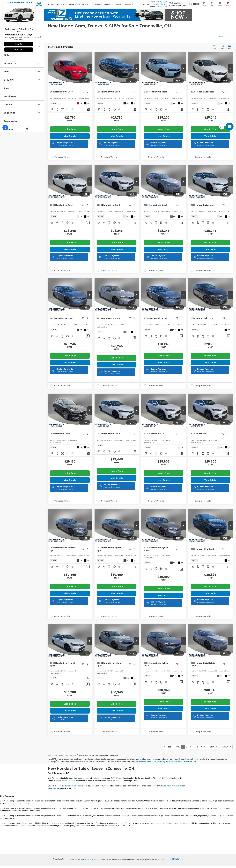Image resolution: width=236 pixels, height=868 pixels.
Task: Expand the Model & Trim filter
Action: 22,63
